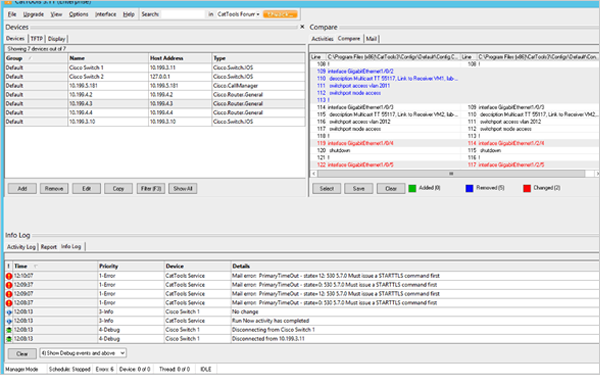Click the Edit device button

pyautogui.click(x=86, y=189)
